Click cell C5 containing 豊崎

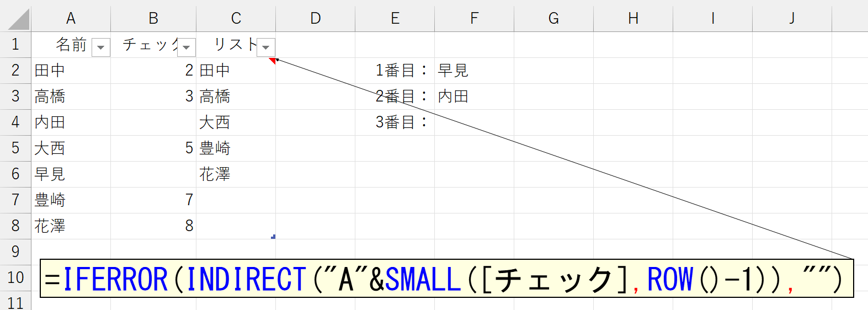click(236, 148)
